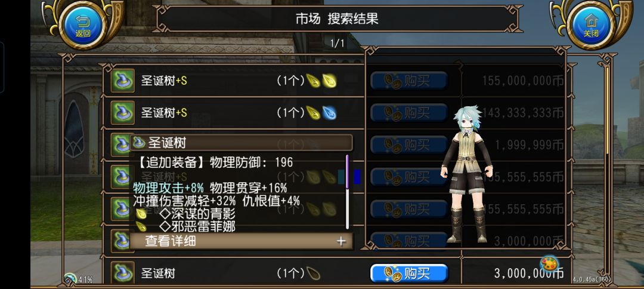Select hat icon of 143,333,333 listing

(122, 112)
